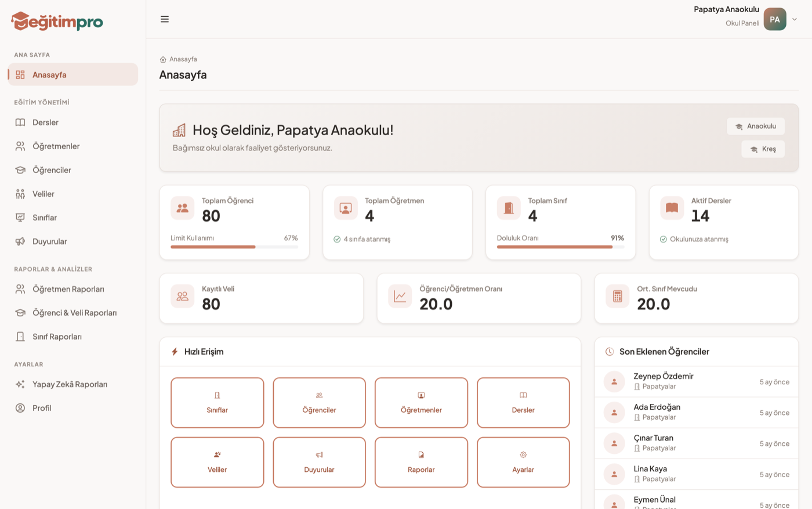Screen dimensions: 812x509
Task: Select the Kreş tag button
Action: (x=763, y=149)
